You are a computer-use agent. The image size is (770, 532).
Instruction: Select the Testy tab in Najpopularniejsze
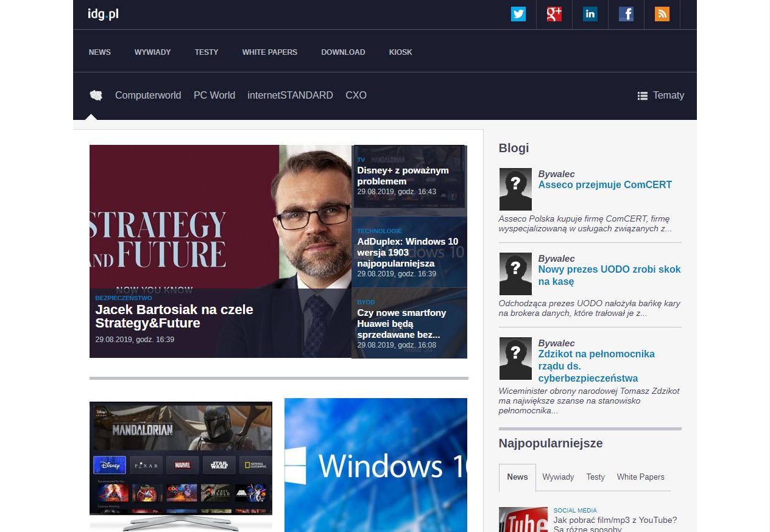tap(595, 477)
